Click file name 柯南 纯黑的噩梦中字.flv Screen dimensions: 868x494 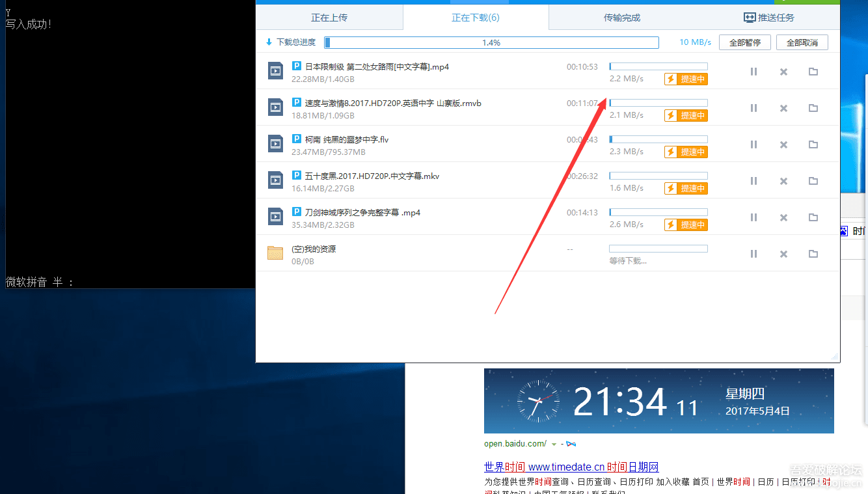[347, 139]
